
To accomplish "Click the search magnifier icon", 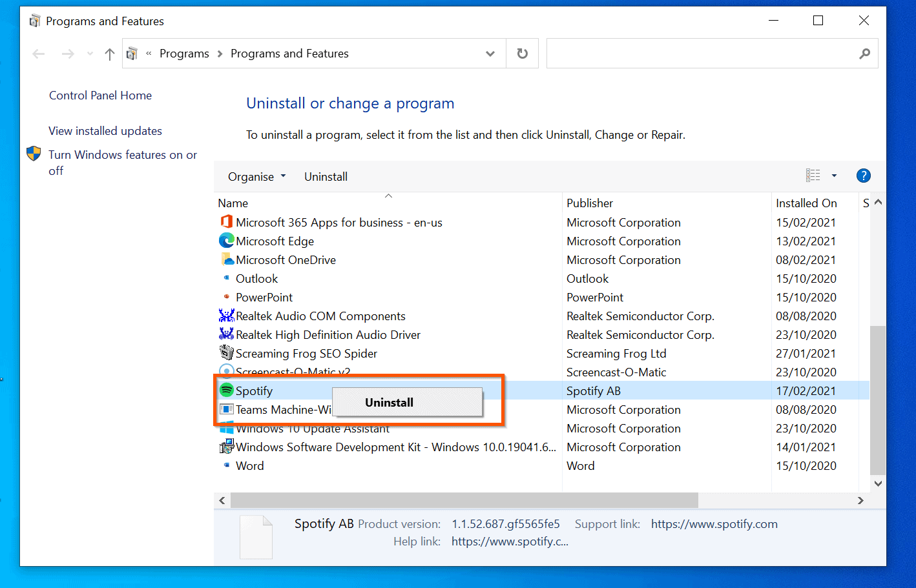I will click(864, 54).
